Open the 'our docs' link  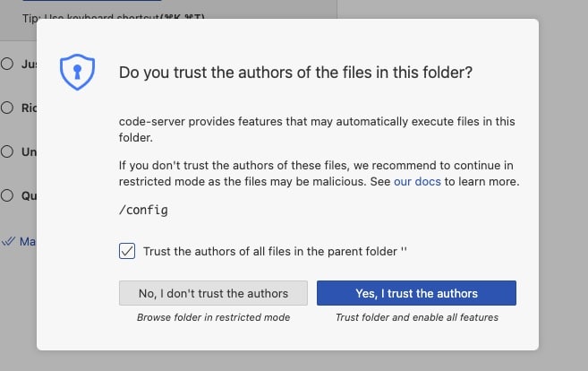pos(417,181)
